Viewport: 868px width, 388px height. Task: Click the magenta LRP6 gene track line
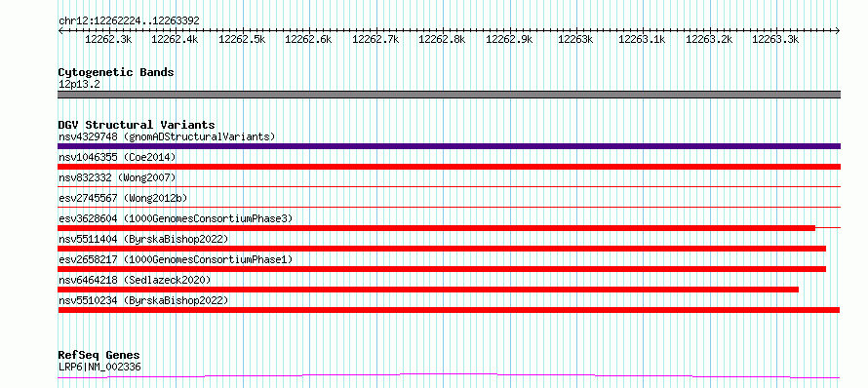pos(449,376)
